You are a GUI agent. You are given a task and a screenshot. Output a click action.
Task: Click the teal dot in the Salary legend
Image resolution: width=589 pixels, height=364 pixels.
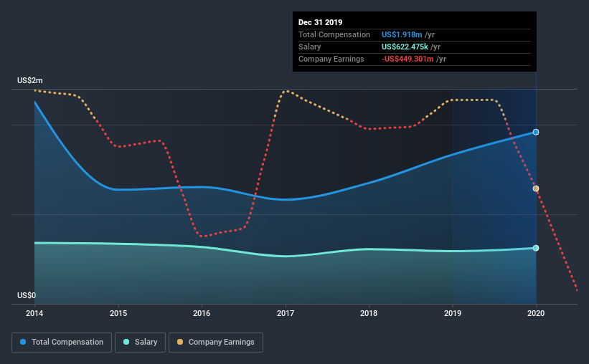(x=126, y=342)
